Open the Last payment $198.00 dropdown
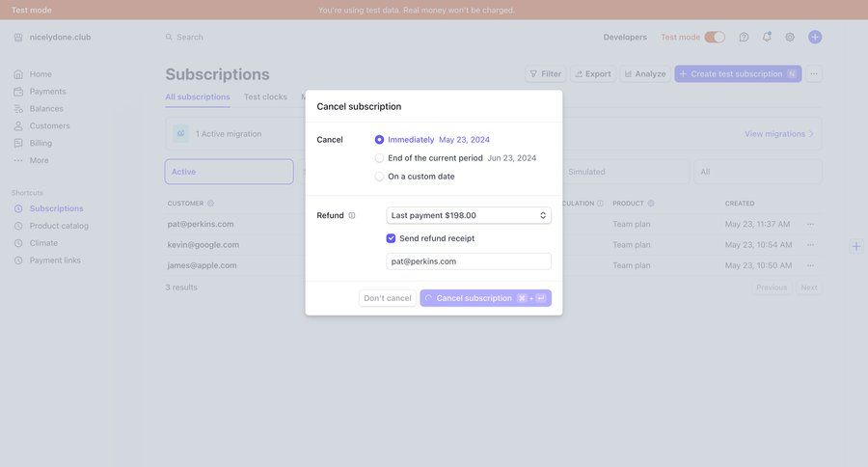The image size is (868, 467). 469,215
